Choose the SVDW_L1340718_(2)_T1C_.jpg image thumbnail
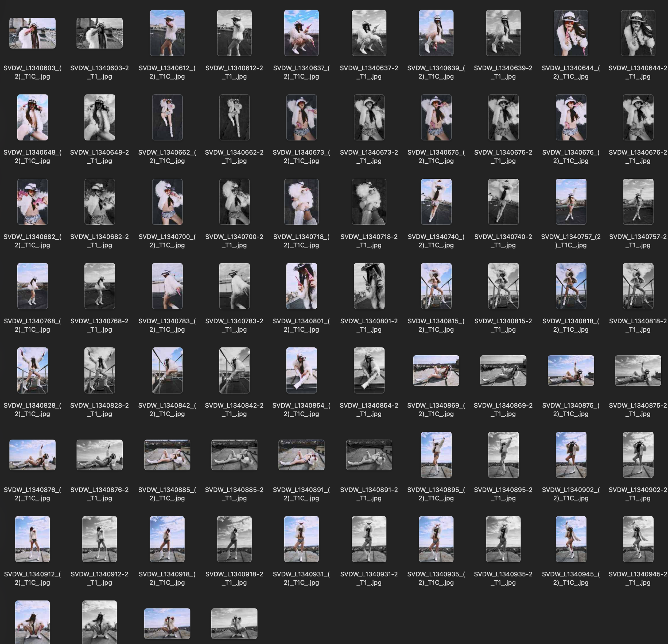 point(301,202)
